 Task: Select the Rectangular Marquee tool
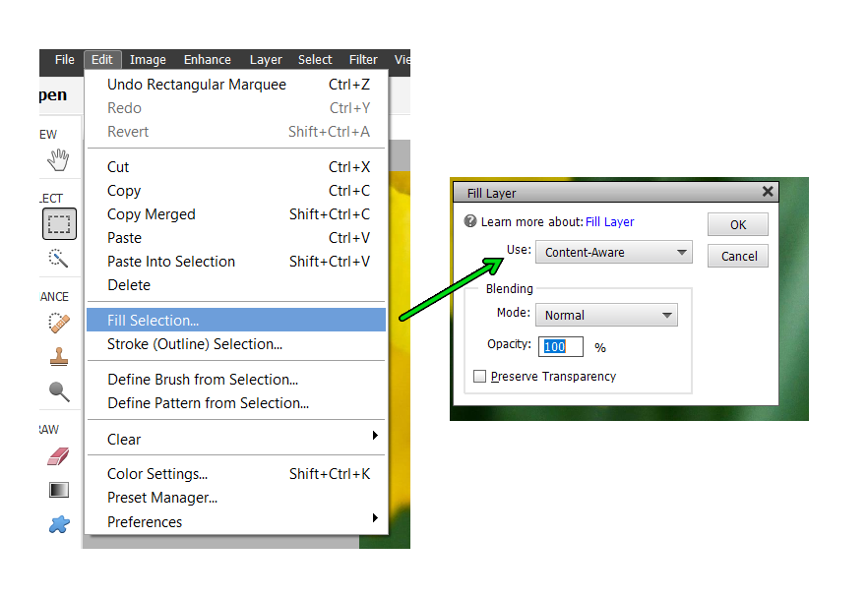point(58,223)
